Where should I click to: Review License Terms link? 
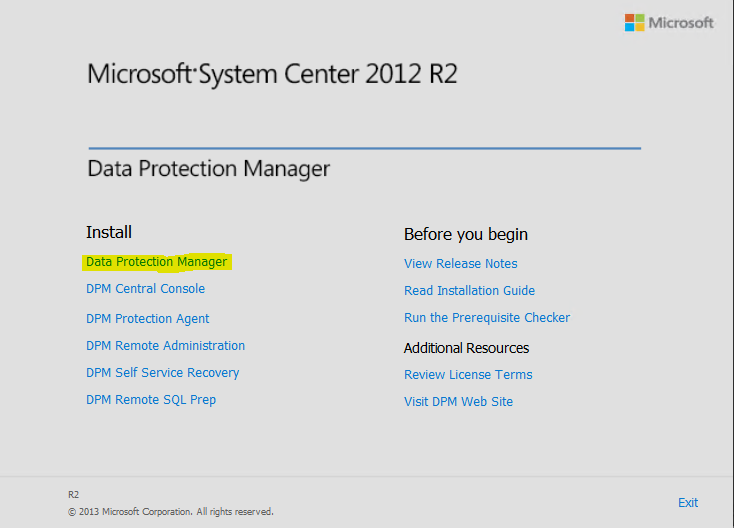click(468, 374)
